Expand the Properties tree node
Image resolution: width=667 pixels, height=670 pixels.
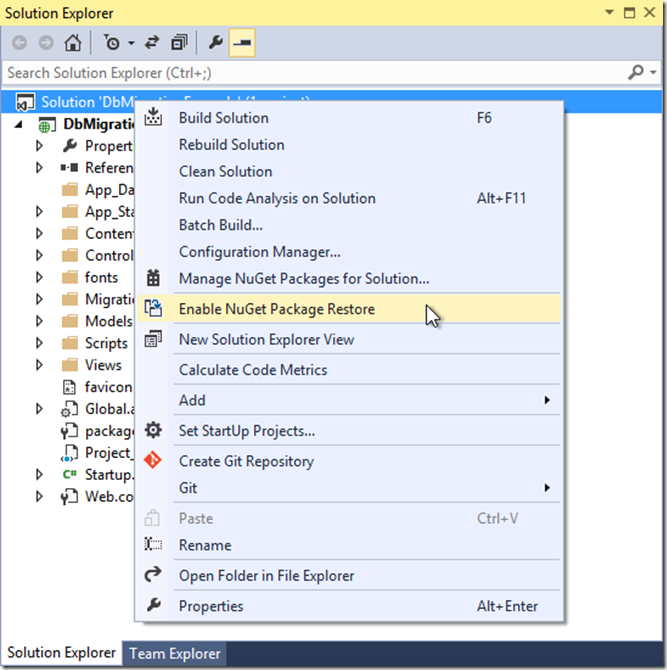39,146
